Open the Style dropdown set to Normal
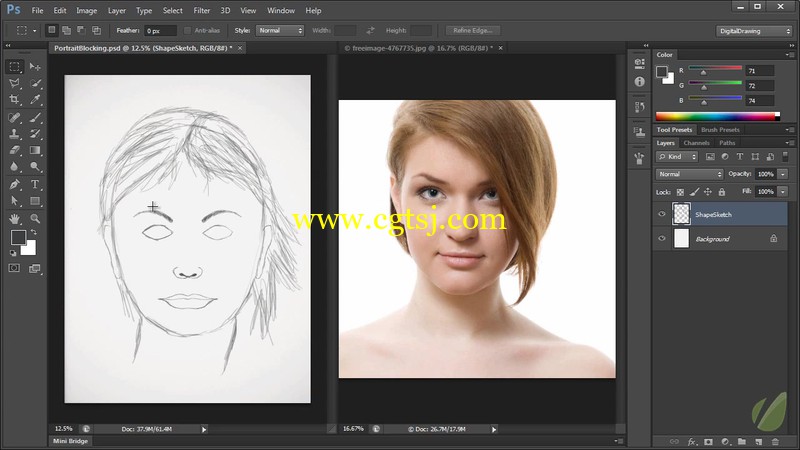Viewport: 800px width, 450px height. [280, 31]
